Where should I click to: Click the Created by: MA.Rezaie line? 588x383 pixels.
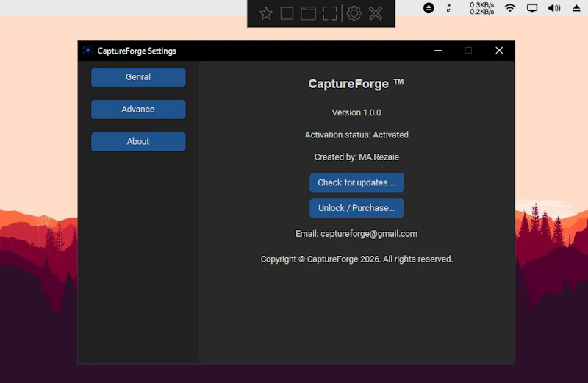tap(356, 157)
